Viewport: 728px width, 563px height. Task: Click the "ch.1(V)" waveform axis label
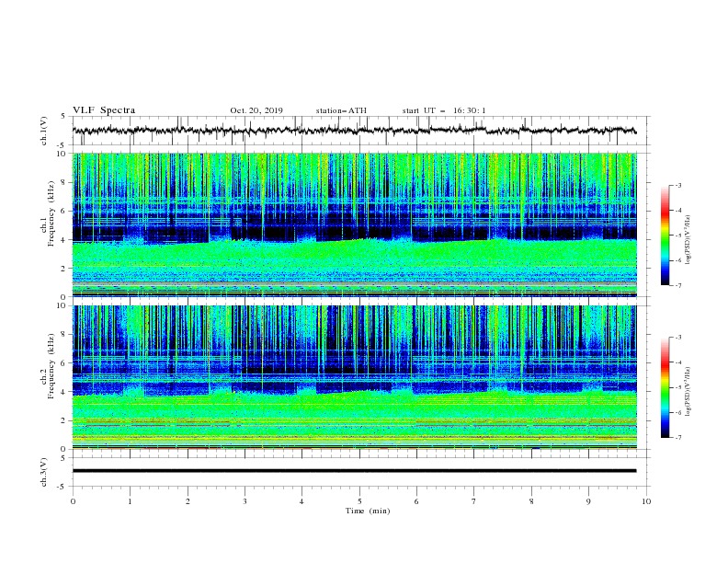(44, 131)
